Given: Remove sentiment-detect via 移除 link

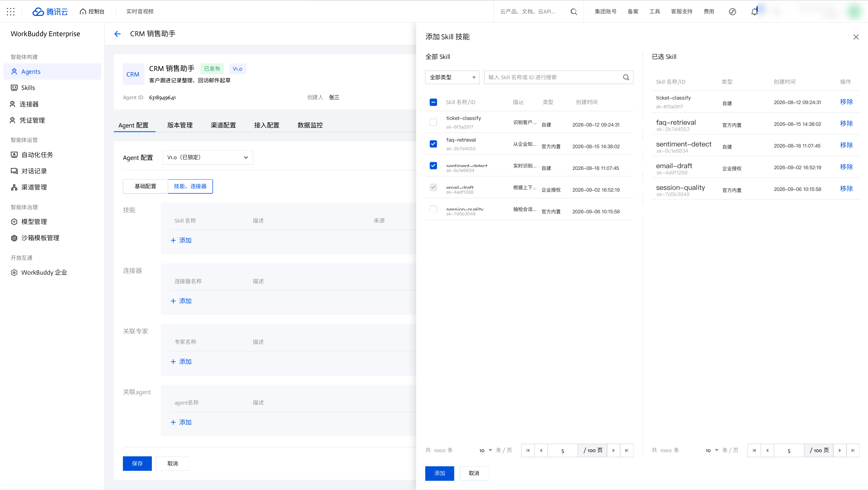Looking at the screenshot, I should 846,145.
